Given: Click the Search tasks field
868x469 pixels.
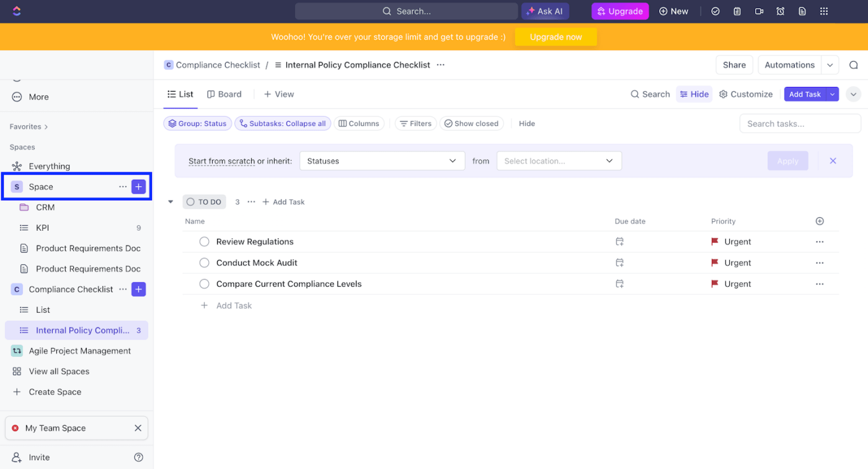Looking at the screenshot, I should pos(800,123).
